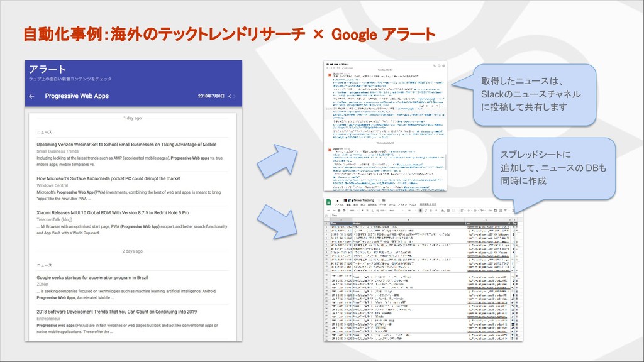The image size is (644, 362).
Task: Open the font size dropdown in Sheets
Action: pyautogui.click(x=411, y=211)
